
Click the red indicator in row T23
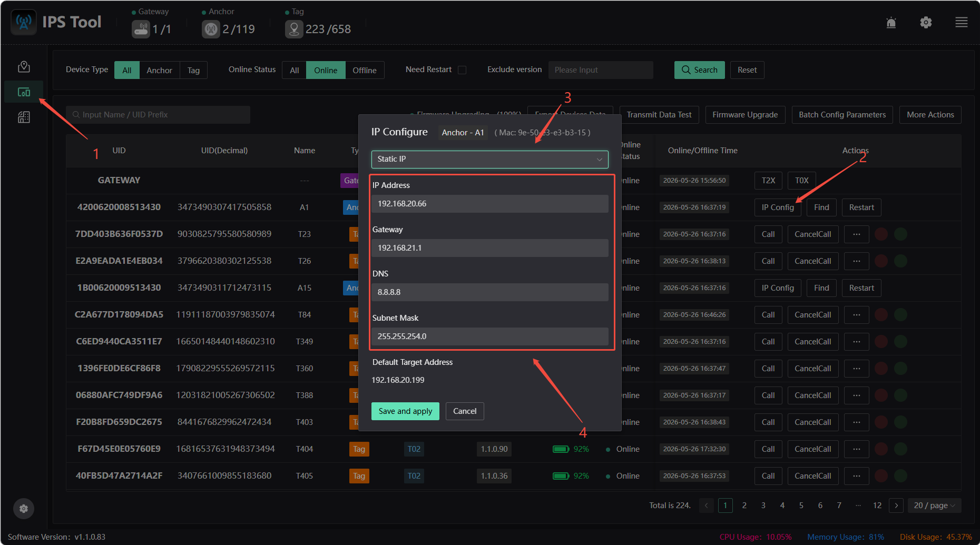point(881,234)
